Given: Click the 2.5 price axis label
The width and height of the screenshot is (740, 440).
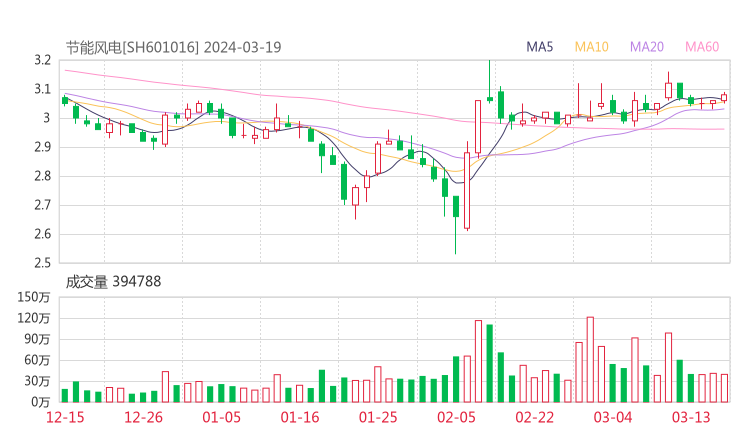Looking at the screenshot, I should [x=42, y=263].
